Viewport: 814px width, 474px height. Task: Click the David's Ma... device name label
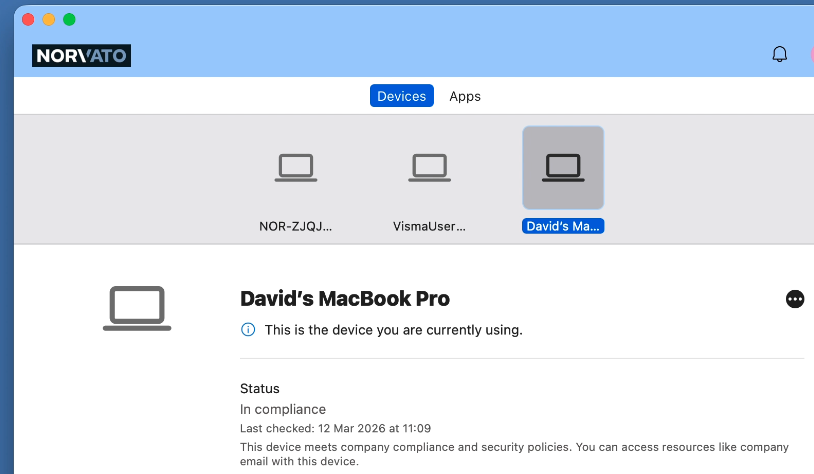(563, 226)
